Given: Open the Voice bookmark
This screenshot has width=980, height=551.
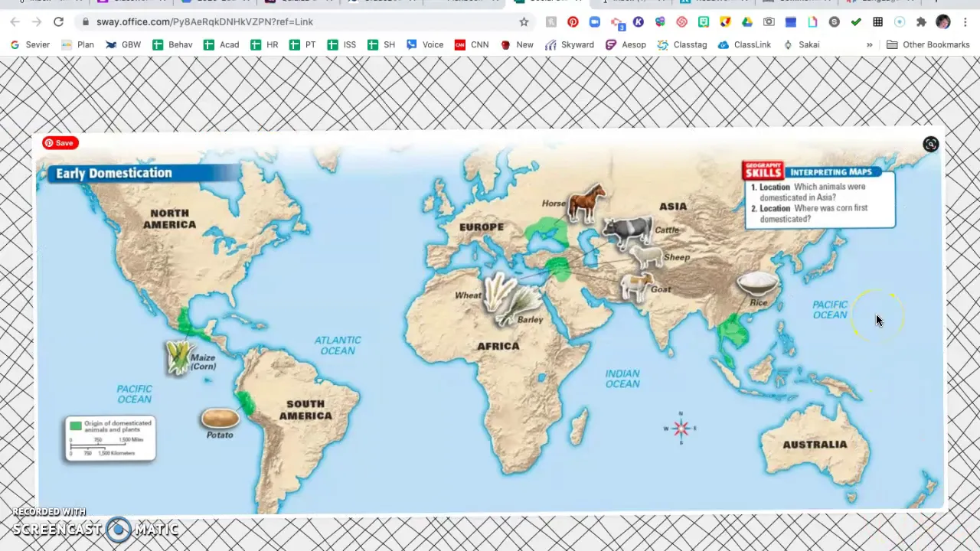Looking at the screenshot, I should click(425, 44).
